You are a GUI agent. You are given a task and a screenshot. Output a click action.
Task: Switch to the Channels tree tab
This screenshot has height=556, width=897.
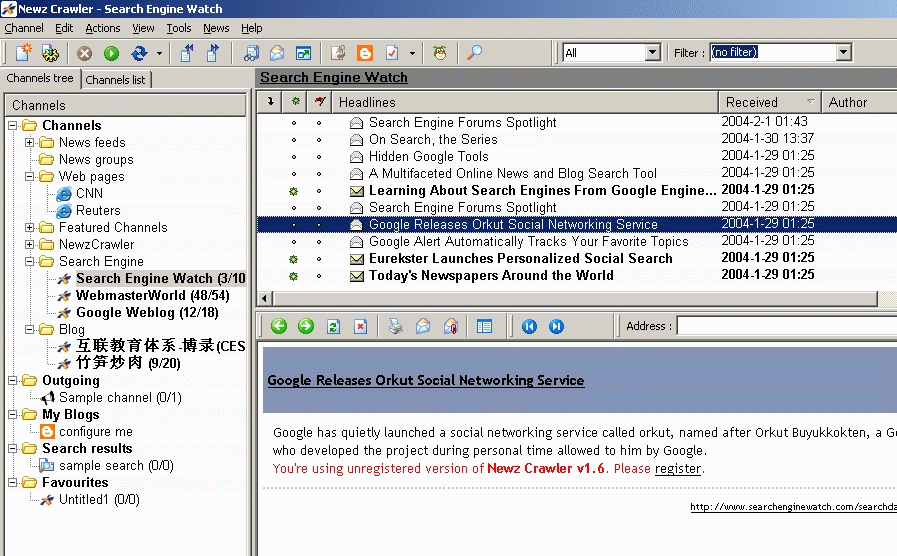[40, 78]
